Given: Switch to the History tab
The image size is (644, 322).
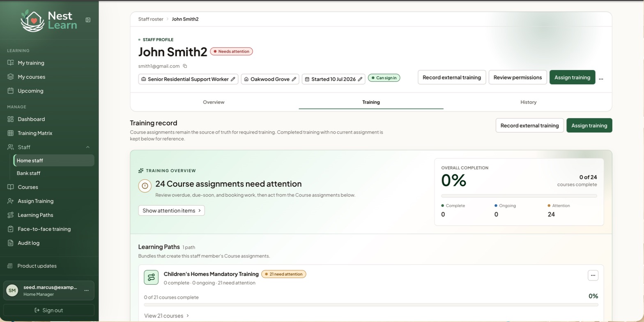Looking at the screenshot, I should [528, 102].
